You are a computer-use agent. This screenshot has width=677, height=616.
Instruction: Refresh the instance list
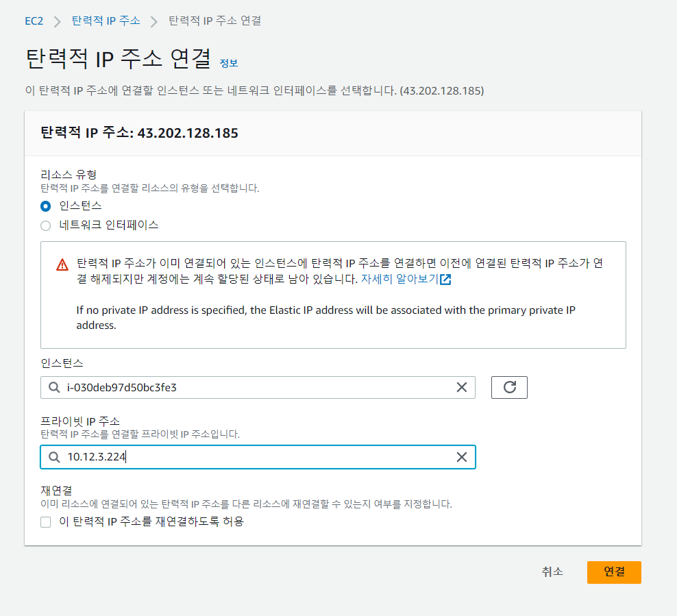(509, 387)
